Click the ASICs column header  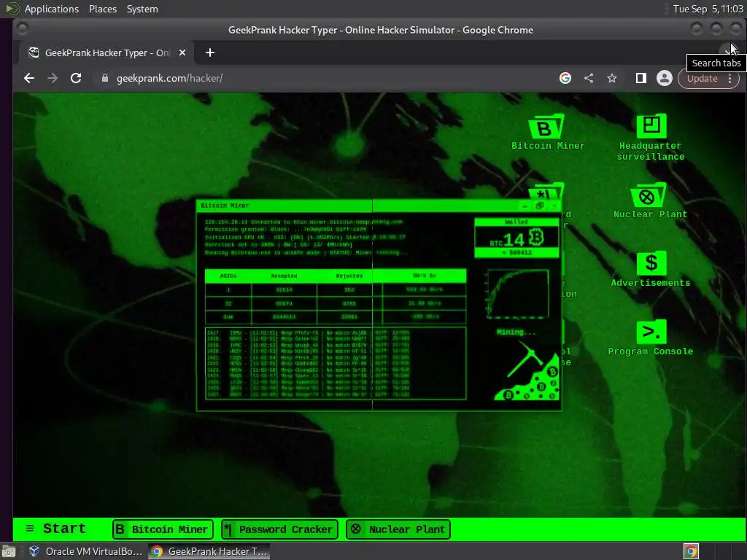coord(228,276)
